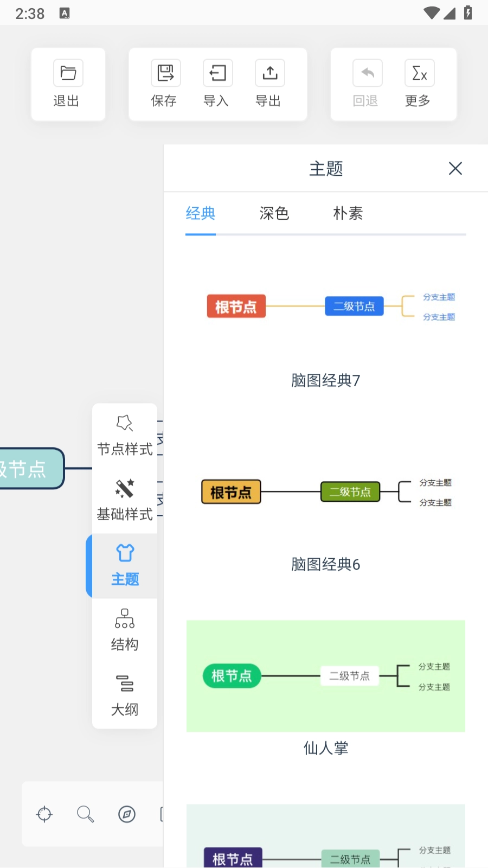The width and height of the screenshot is (488, 868).
Task: Open the 结构 structure panel
Action: [125, 630]
